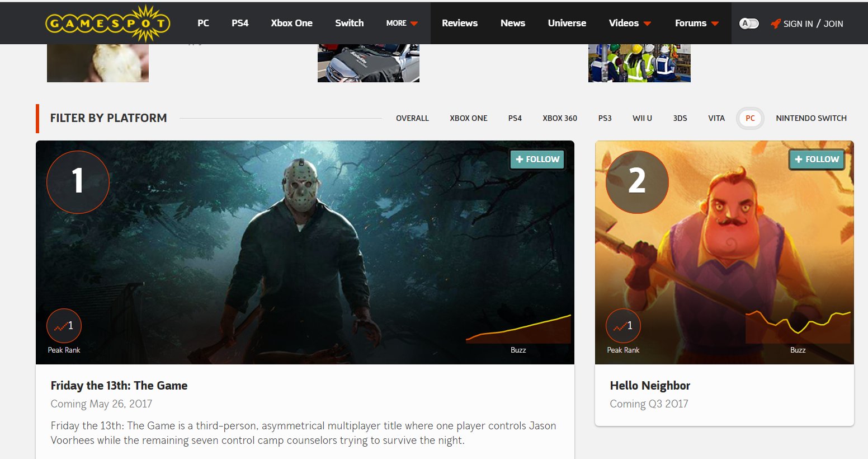The image size is (868, 459).
Task: Click Buzz graph on Friday the 13th card
Action: coord(518,329)
